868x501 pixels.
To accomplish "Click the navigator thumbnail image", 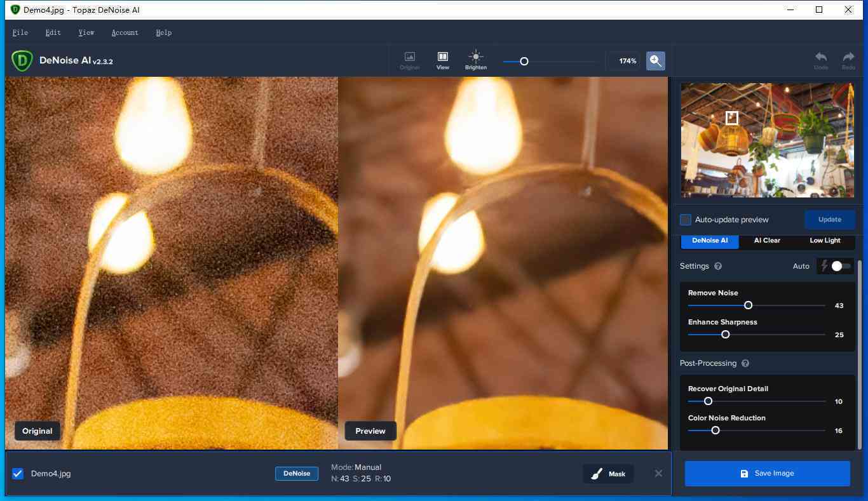I will [768, 140].
